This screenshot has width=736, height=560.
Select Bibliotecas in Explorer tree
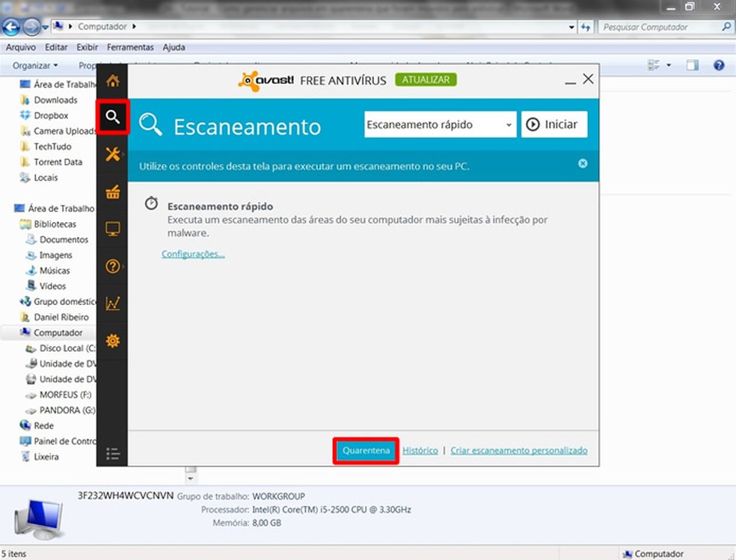[x=55, y=224]
